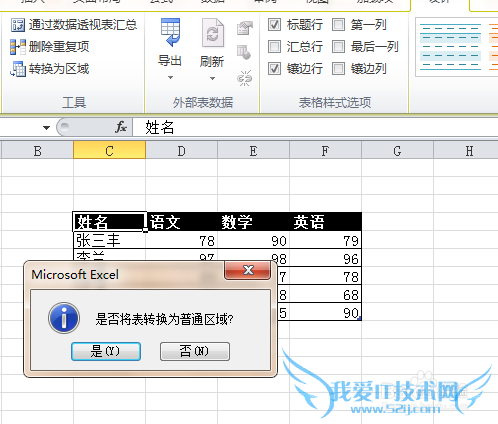Click the fx insert function icon
Image resolution: width=498 pixels, height=424 pixels.
point(121,127)
